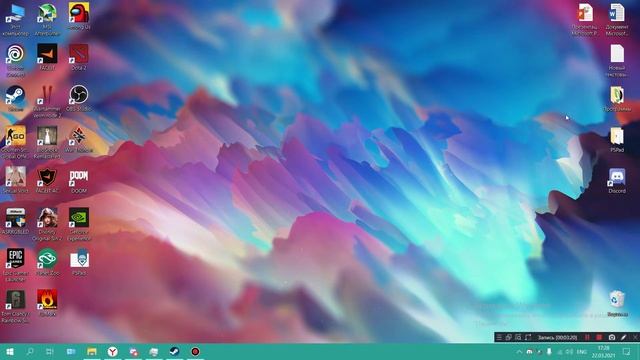Open the recorder hamburger menu
Viewport: 640px width, 360px height.
499,337
